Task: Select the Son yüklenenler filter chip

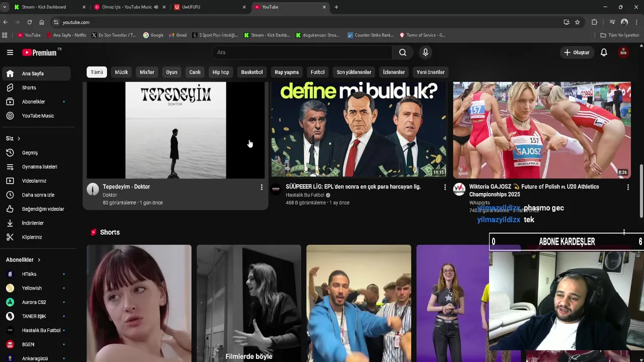Action: (x=354, y=72)
